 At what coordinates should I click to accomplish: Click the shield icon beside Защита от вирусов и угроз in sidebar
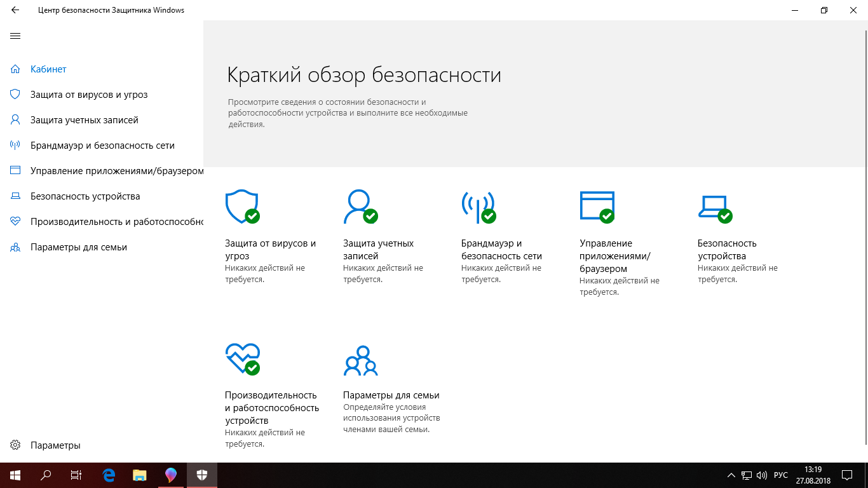point(15,94)
